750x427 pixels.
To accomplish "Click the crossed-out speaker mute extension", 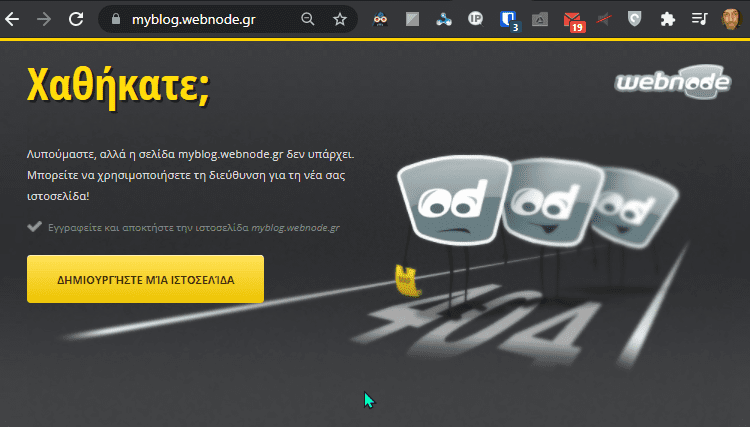I will tap(604, 19).
